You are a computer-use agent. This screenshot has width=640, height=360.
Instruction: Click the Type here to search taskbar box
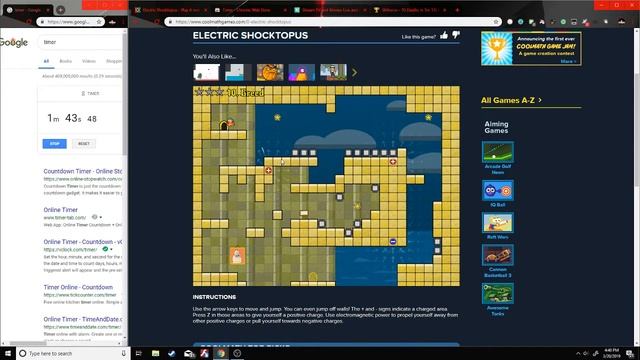coord(72,353)
